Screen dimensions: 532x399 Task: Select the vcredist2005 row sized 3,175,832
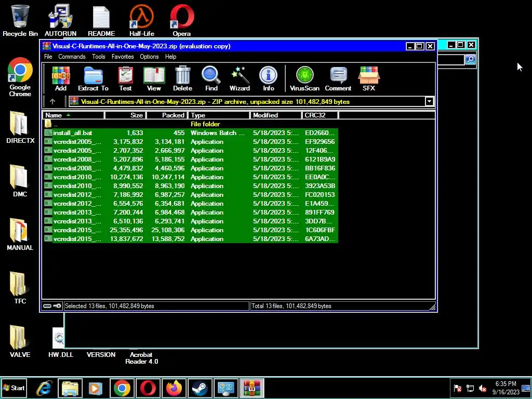click(190, 142)
